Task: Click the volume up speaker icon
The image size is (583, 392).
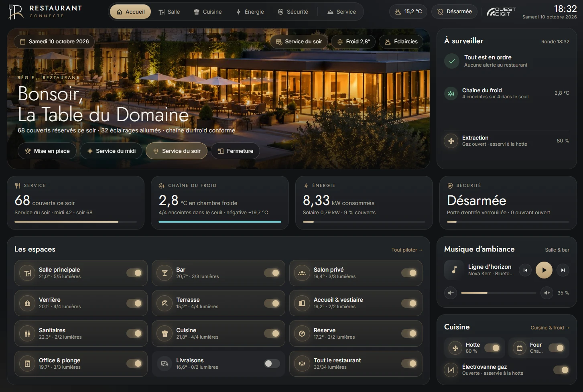Action: click(x=546, y=293)
